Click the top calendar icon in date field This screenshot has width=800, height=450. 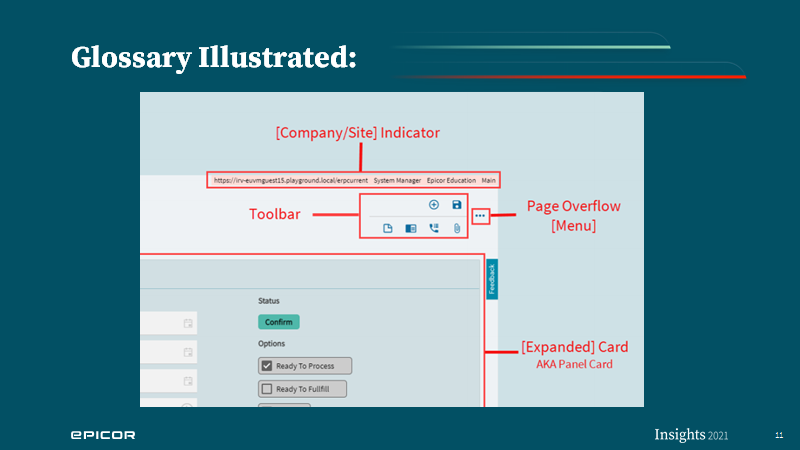[188, 323]
